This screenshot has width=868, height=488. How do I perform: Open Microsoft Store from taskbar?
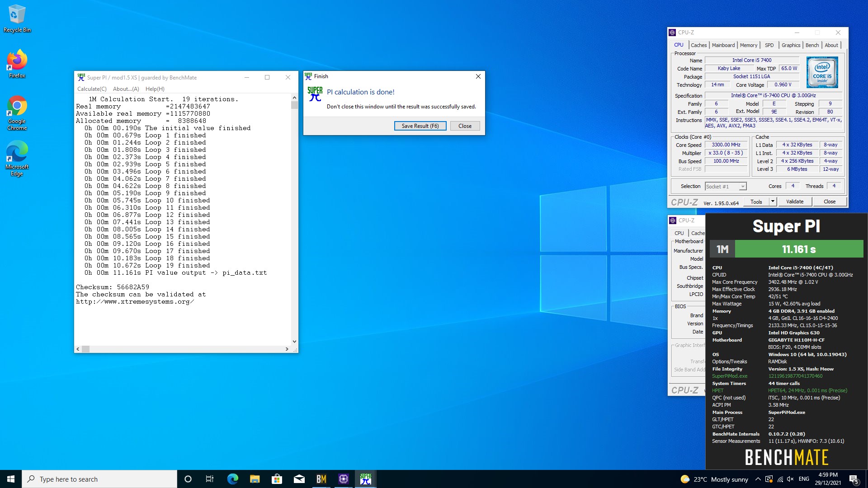pos(277,479)
